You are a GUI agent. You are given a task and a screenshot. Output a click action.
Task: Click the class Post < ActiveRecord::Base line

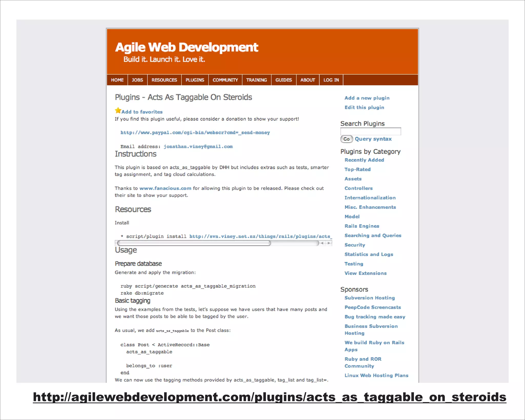165,345
